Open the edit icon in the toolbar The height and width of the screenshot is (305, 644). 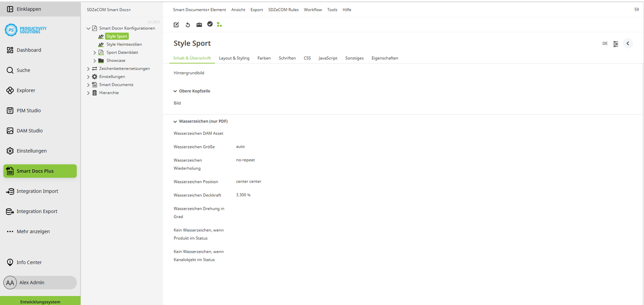[x=176, y=25]
